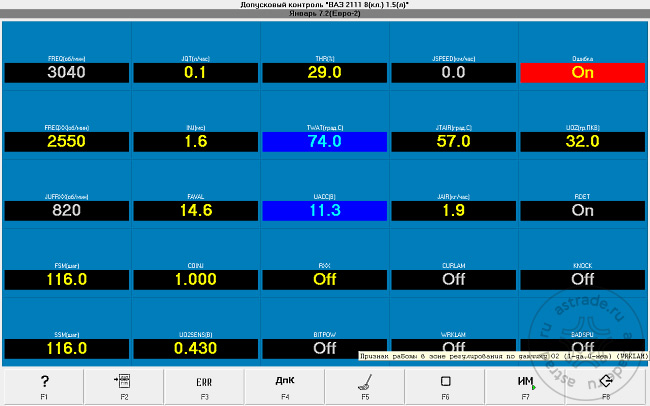Click the F2 parameter list icon button
The height and width of the screenshot is (406, 650).
[x=124, y=387]
